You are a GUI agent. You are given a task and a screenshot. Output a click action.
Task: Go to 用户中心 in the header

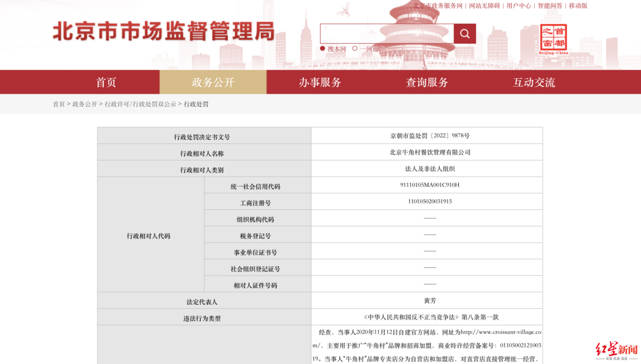pos(519,6)
